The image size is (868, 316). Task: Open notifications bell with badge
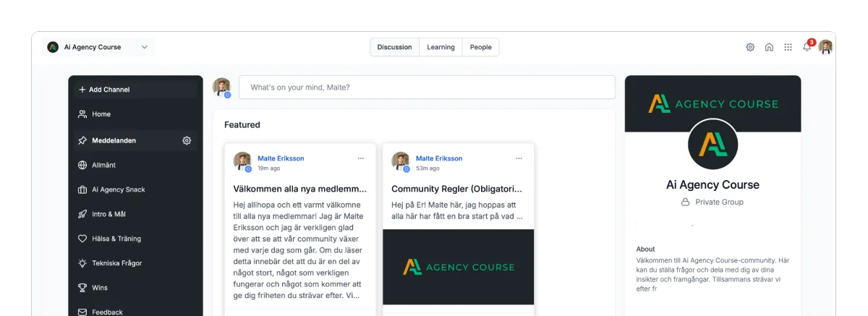click(808, 46)
